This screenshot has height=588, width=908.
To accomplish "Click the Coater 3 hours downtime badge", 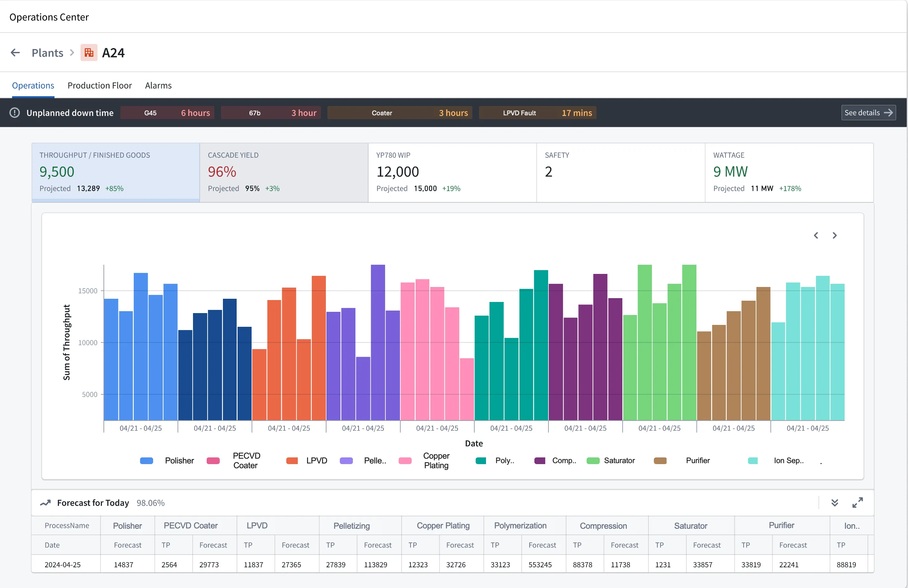I will [399, 113].
